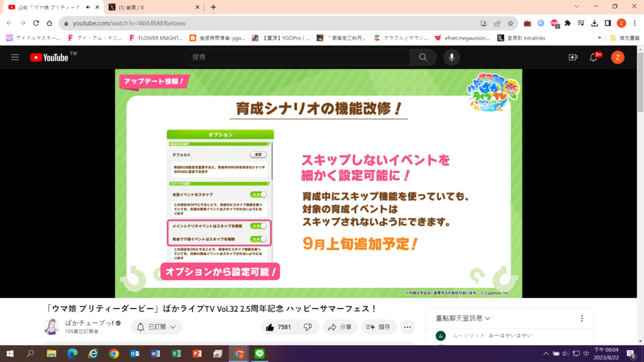
Task: Open the 後援無問津者 ygo bookmark
Action: pyautogui.click(x=217, y=38)
